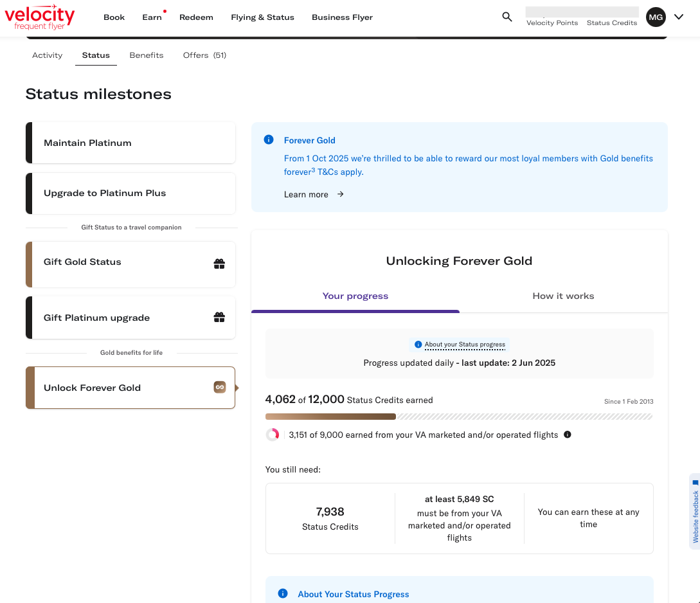Click info icon beside About your Status progress
700x603 pixels.
tap(418, 345)
